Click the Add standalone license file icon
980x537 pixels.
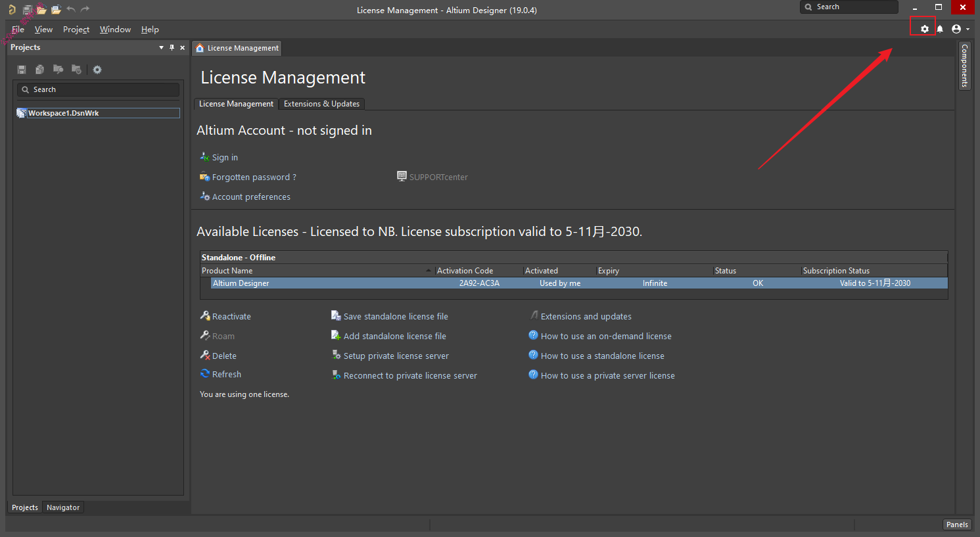coord(336,335)
